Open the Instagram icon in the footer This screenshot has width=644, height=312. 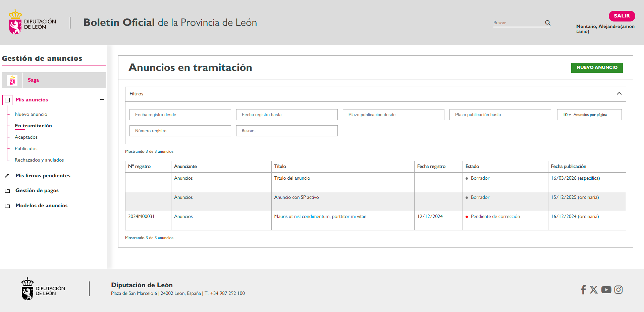[619, 289]
